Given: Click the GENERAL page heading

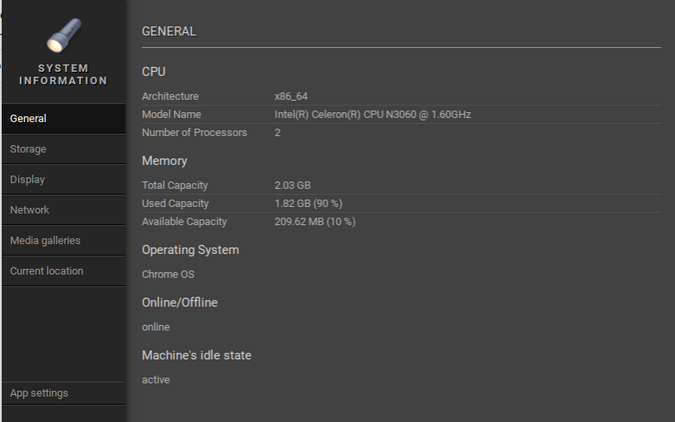Looking at the screenshot, I should pos(169,31).
